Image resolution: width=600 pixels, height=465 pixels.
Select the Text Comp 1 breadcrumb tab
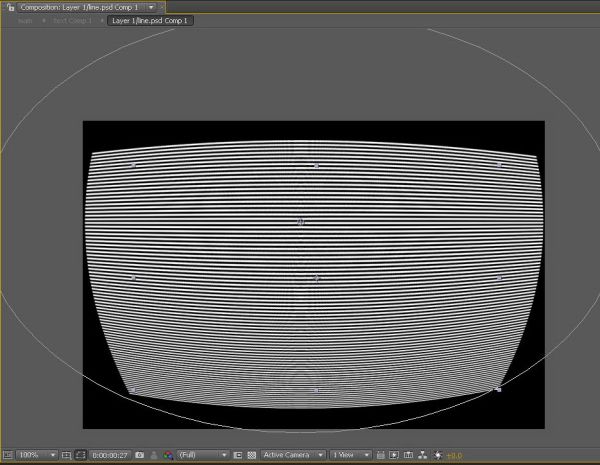point(72,21)
